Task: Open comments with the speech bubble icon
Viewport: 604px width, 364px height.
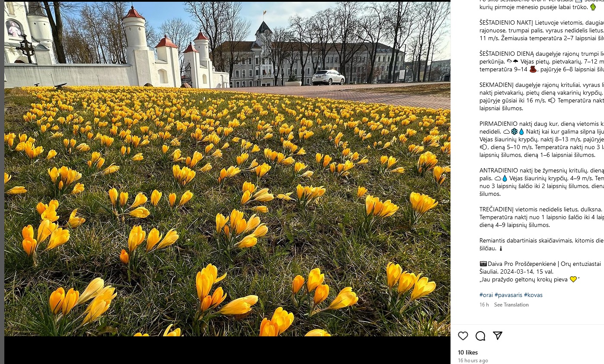Action: coord(480,336)
